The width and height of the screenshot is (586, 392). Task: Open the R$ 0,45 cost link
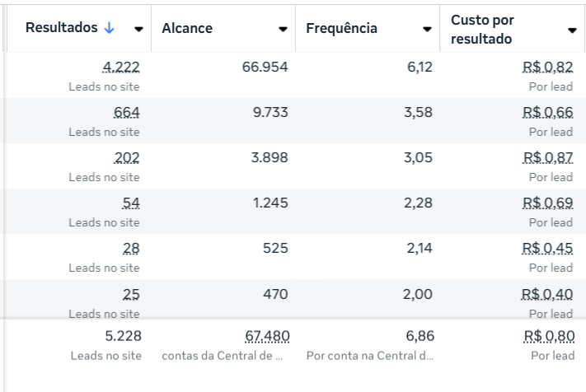(547, 248)
